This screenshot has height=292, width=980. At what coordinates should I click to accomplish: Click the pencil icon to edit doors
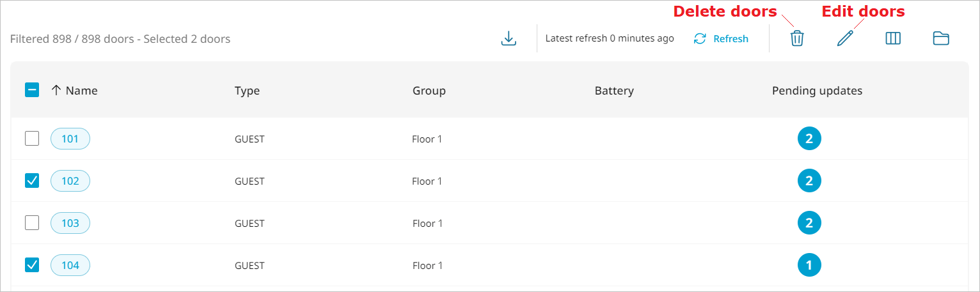click(845, 38)
